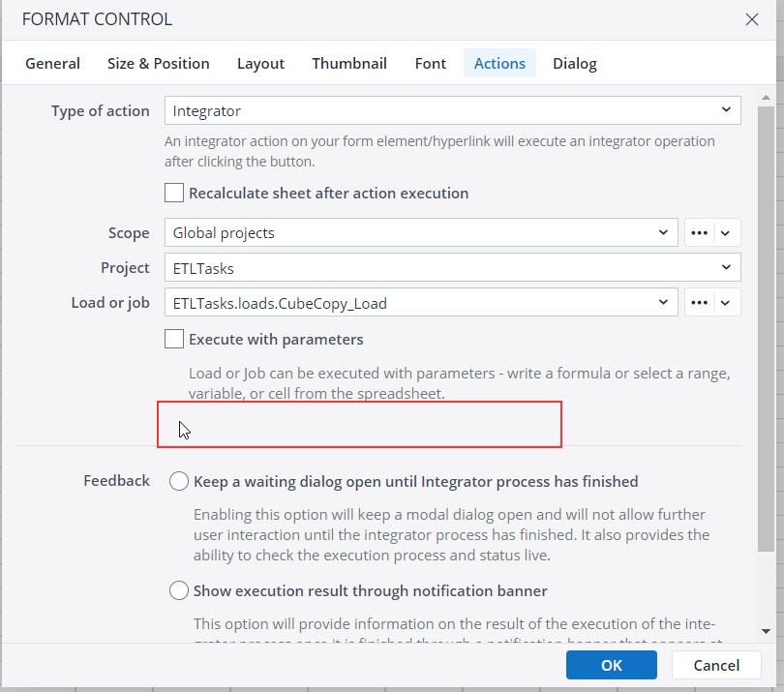Open the Project dropdown showing ETLTasks
The image size is (784, 692).
tap(452, 268)
